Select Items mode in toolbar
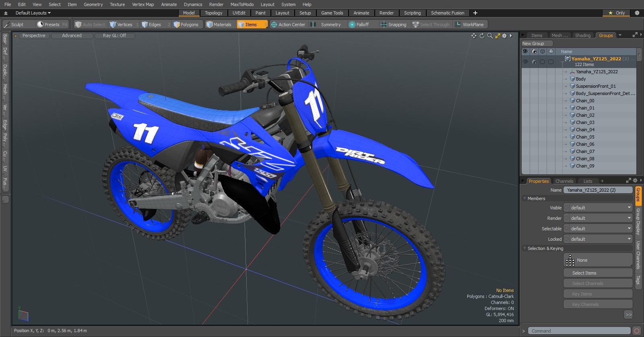 [x=252, y=25]
